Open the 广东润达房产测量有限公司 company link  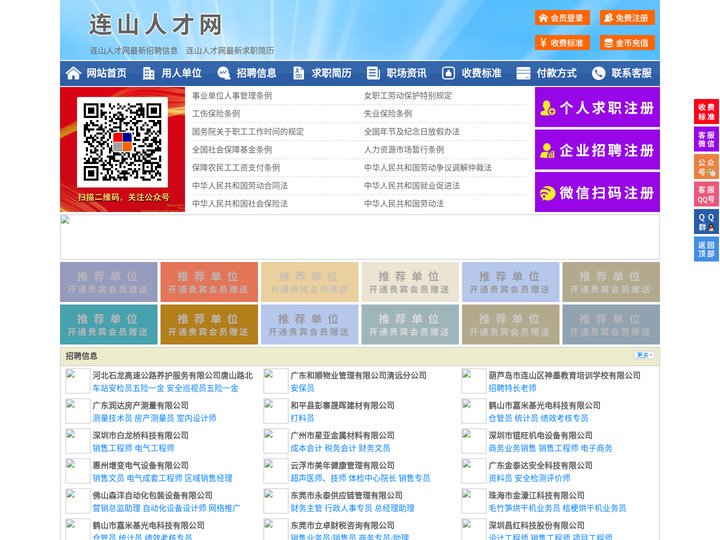(141, 405)
